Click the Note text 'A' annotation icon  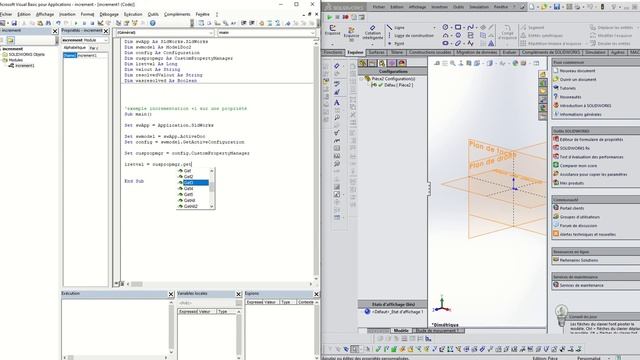click(x=337, y=102)
